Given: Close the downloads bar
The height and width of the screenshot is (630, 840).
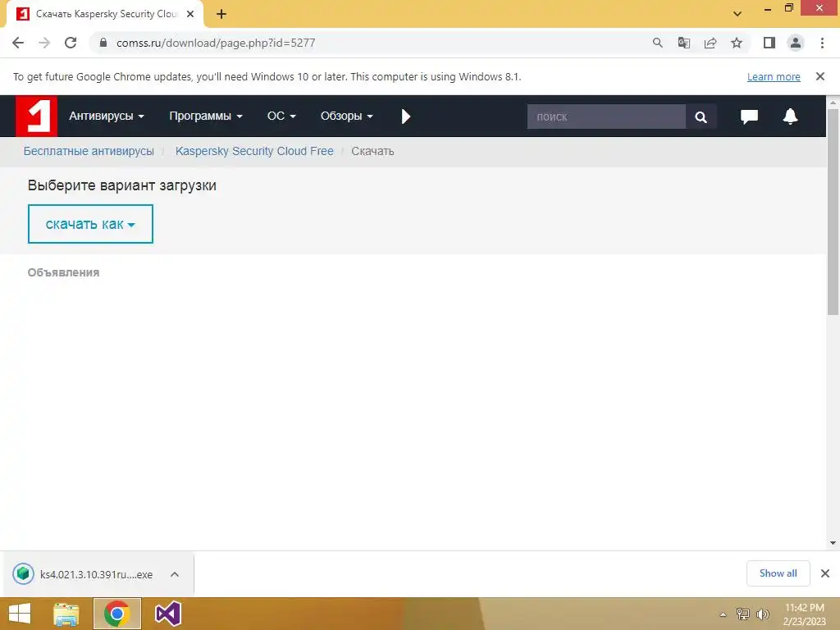Looking at the screenshot, I should [x=825, y=573].
